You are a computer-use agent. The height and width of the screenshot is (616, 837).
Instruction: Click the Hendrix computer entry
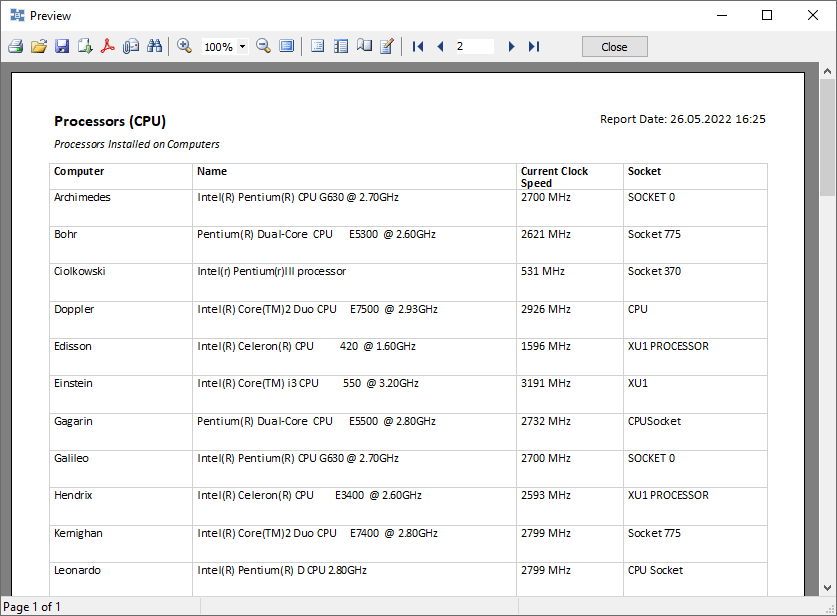coord(73,495)
